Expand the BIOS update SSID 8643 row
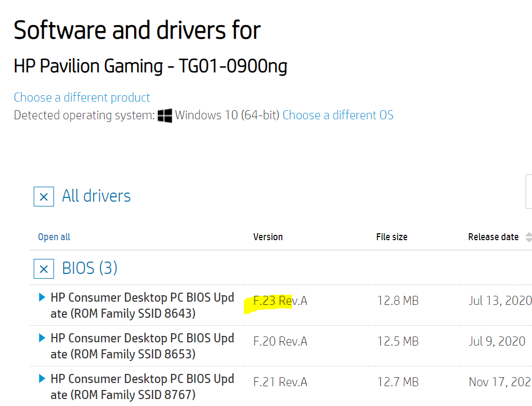The image size is (532, 406). click(42, 297)
